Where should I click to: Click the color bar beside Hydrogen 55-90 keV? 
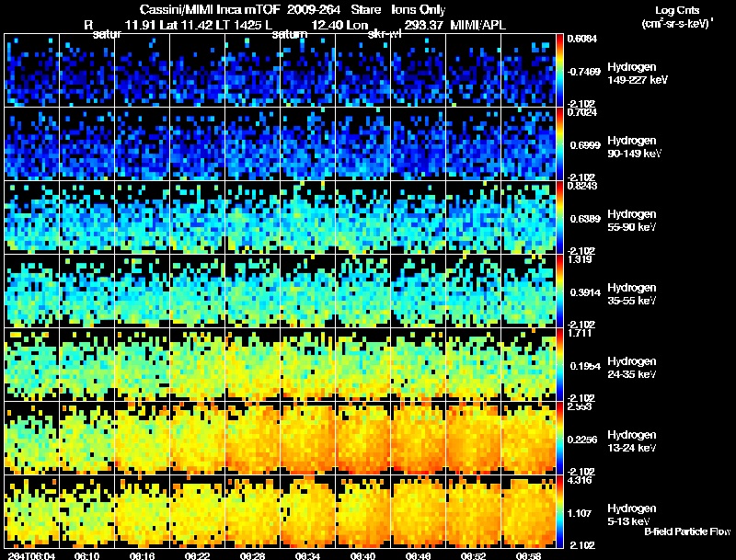[559, 218]
